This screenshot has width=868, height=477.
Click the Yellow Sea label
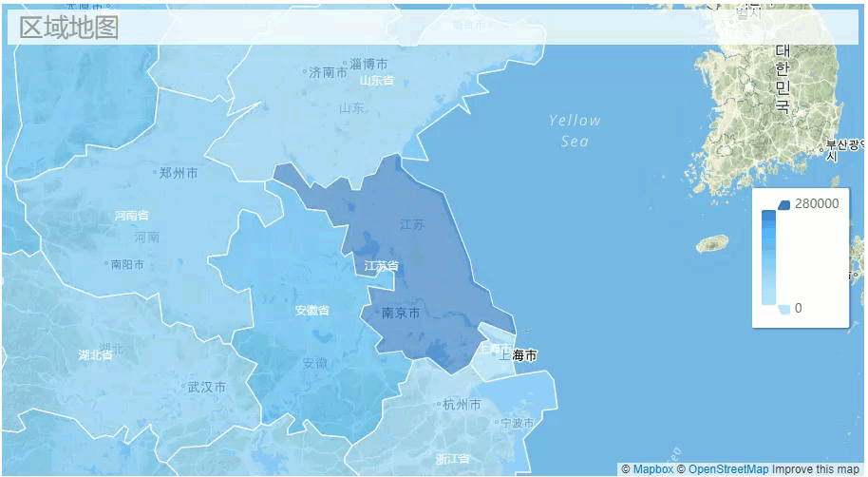[575, 131]
